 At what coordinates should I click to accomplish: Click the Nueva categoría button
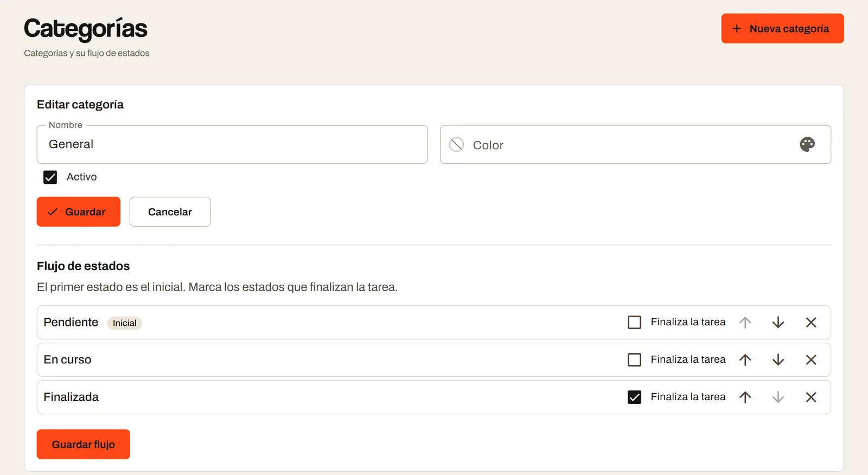(782, 29)
